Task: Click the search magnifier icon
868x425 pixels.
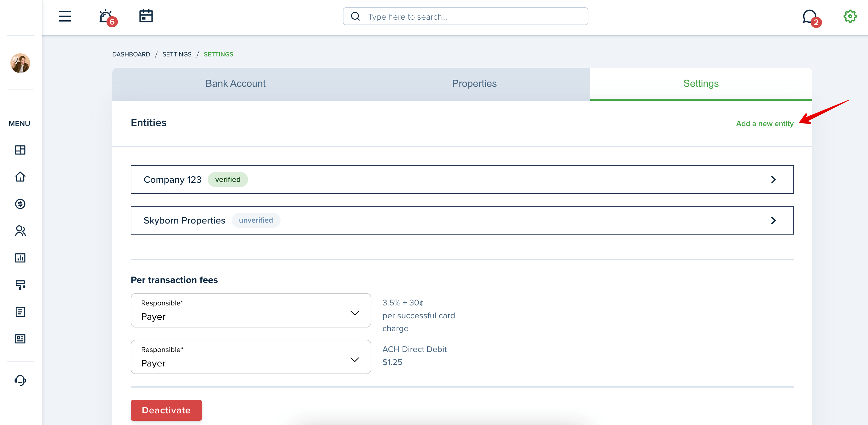Action: (x=355, y=16)
